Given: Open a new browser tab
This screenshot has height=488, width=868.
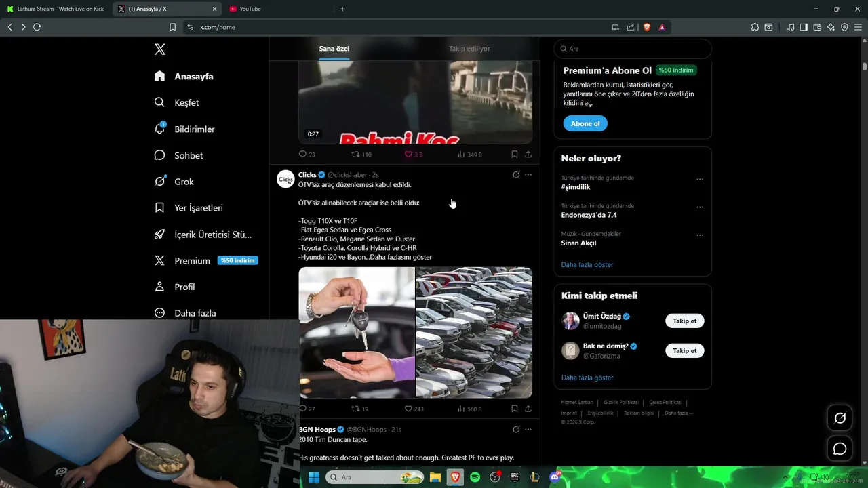Looking at the screenshot, I should point(342,9).
